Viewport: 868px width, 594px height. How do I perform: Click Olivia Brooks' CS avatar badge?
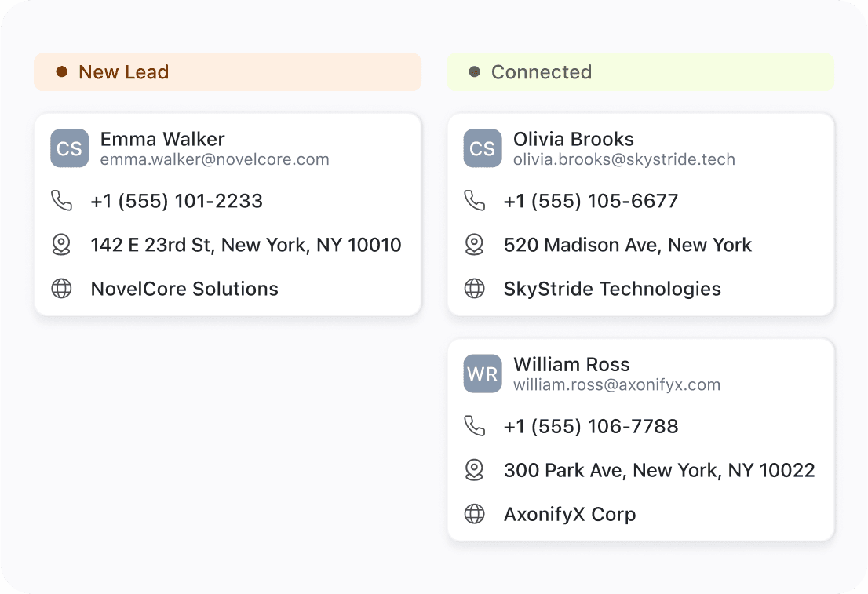click(x=483, y=148)
